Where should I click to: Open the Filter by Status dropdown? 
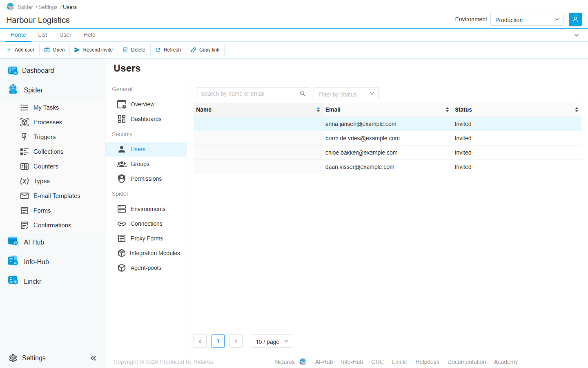346,94
